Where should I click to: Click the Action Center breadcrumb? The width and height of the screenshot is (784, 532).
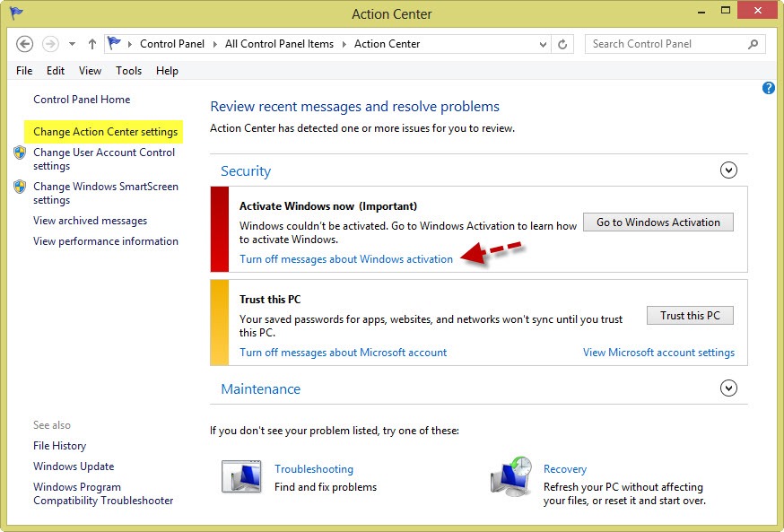pyautogui.click(x=387, y=44)
